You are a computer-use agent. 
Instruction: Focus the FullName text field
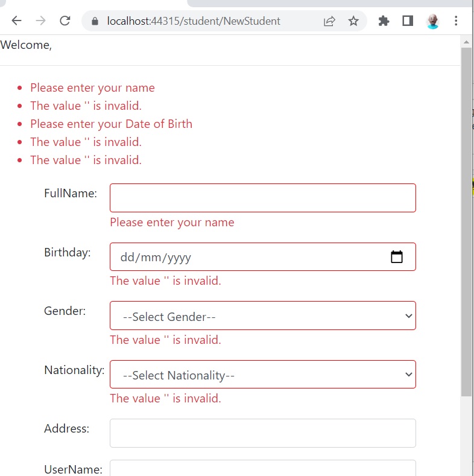click(x=263, y=198)
